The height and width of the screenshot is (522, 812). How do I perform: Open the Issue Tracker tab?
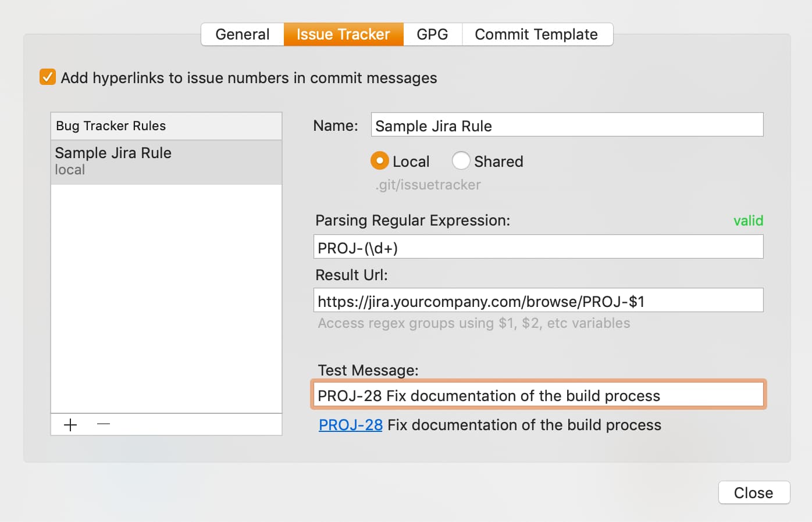click(343, 34)
